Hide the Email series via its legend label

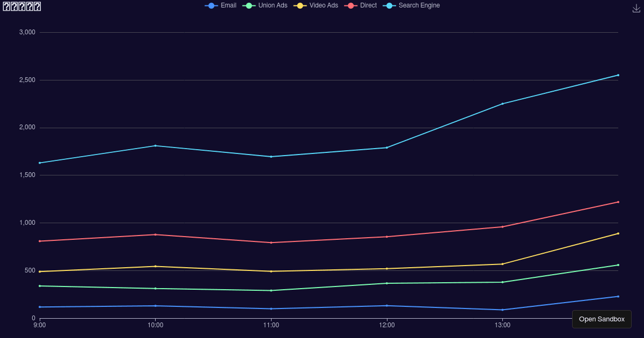[229, 5]
